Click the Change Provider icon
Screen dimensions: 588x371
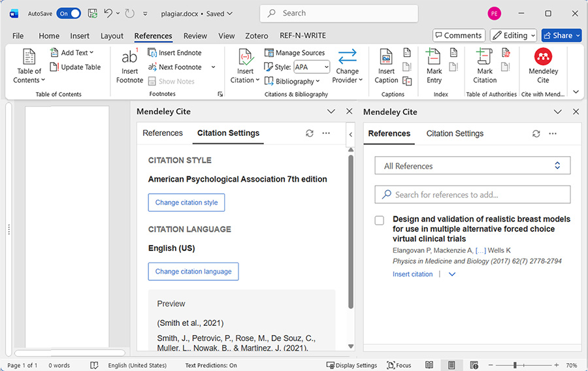click(348, 57)
